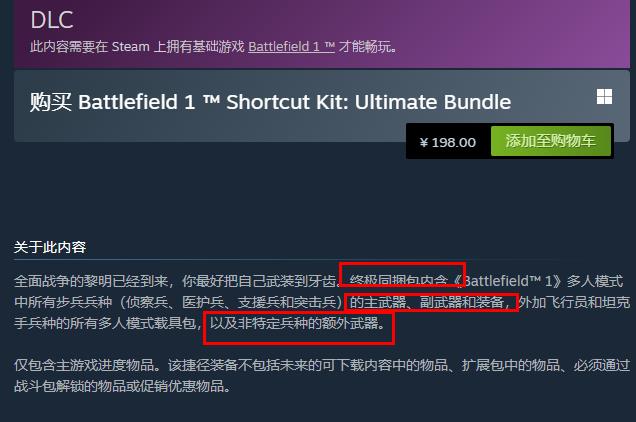This screenshot has height=422, width=636.
Task: Open the Battlefield 1 ™ base game link
Action: click(291, 47)
